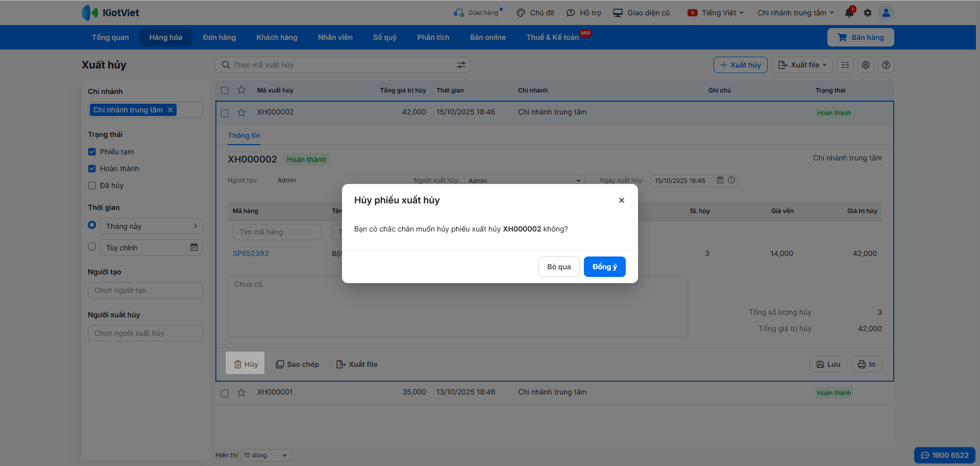Screen dimensions: 980x466
Task: Open Chọn người tạo selector
Action: click(x=145, y=290)
